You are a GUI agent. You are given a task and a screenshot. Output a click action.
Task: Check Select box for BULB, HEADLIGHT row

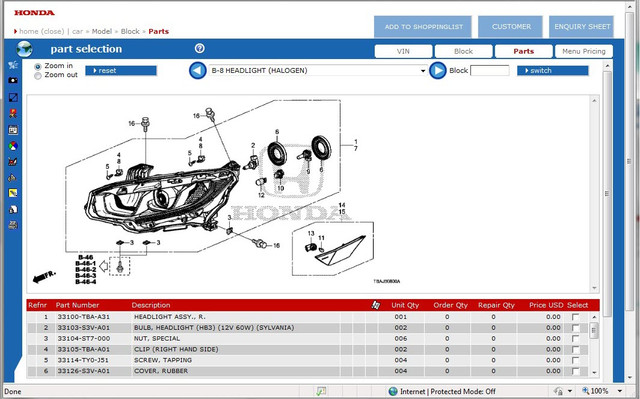[575, 328]
